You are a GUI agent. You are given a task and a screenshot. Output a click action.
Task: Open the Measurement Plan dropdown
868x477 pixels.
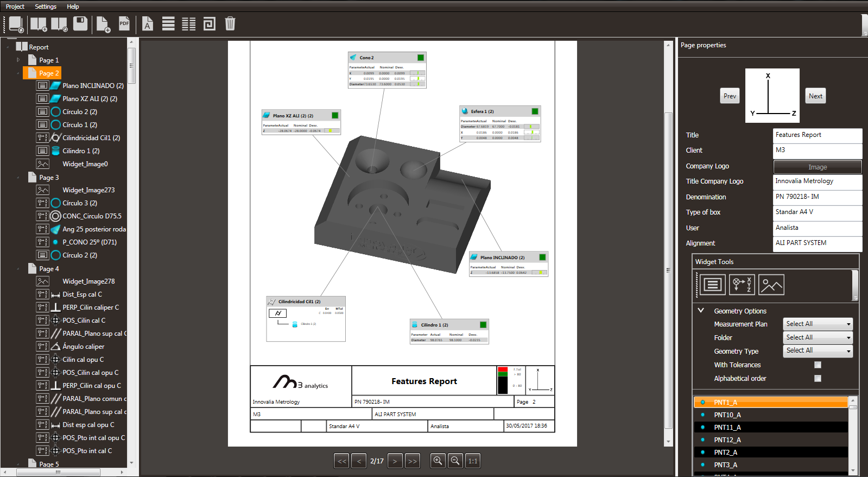(x=818, y=324)
